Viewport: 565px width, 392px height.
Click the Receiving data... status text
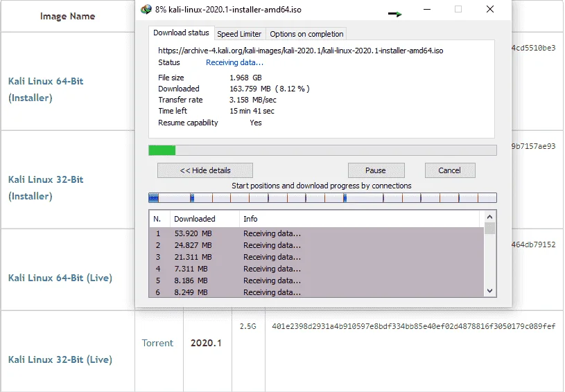click(x=234, y=62)
